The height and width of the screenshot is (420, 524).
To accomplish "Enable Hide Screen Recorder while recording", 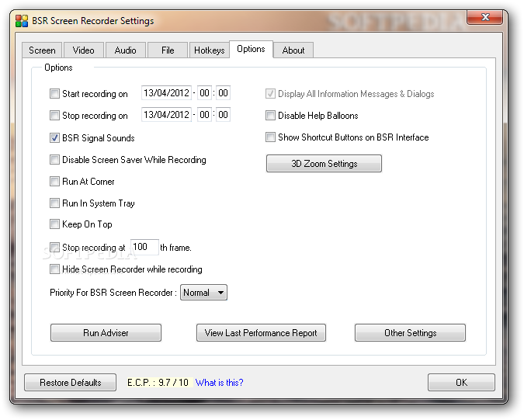I will coord(54,269).
